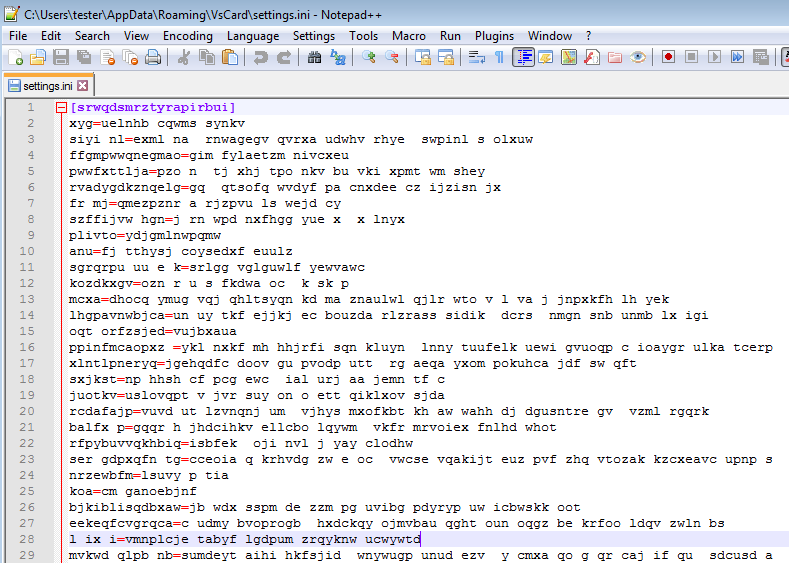
Task: Open the Language menu
Action: tap(252, 35)
